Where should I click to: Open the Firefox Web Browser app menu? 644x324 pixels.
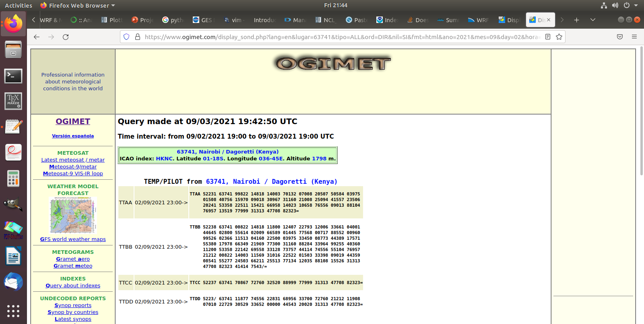[x=78, y=5]
